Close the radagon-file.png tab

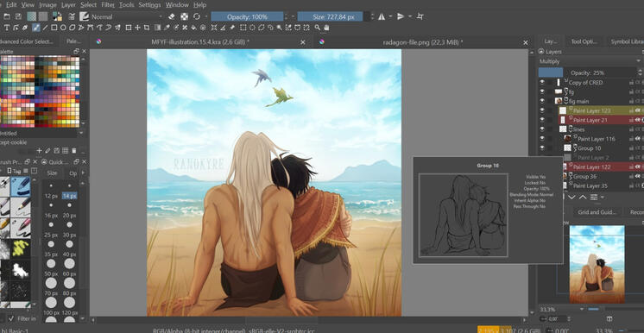[526, 42]
